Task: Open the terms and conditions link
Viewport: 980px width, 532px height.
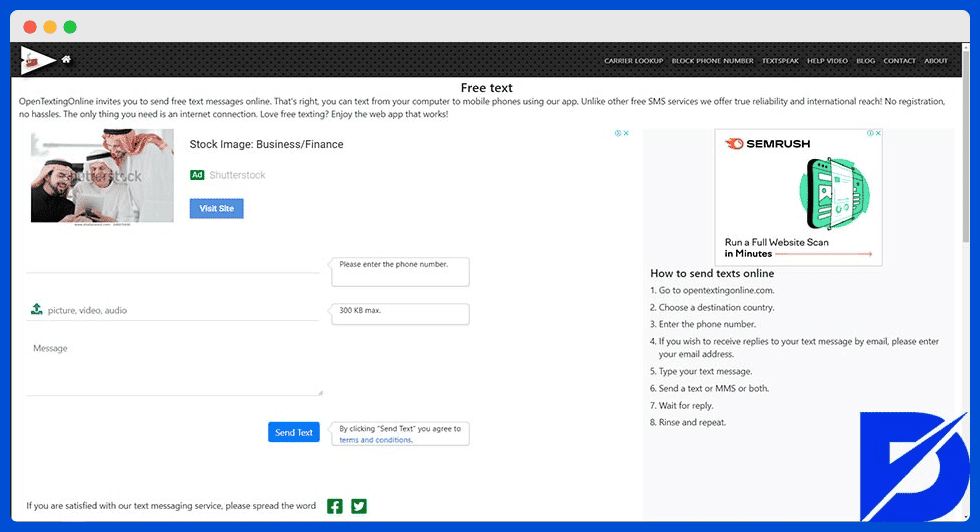Action: [376, 440]
